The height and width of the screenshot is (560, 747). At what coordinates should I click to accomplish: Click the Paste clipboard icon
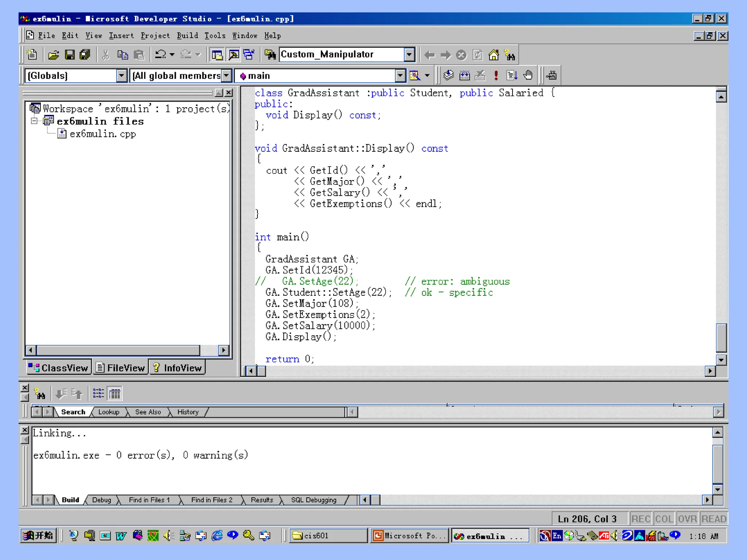tap(139, 55)
